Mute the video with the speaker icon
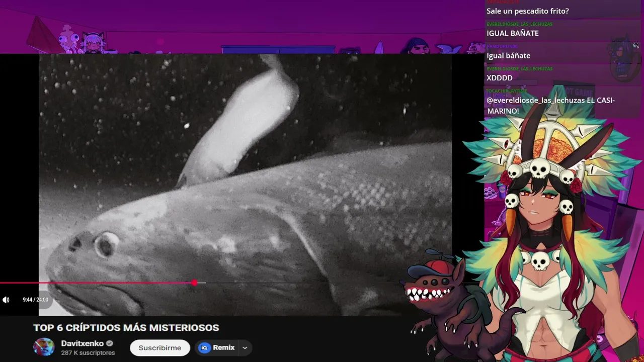Image resolution: width=644 pixels, height=362 pixels. click(6, 300)
